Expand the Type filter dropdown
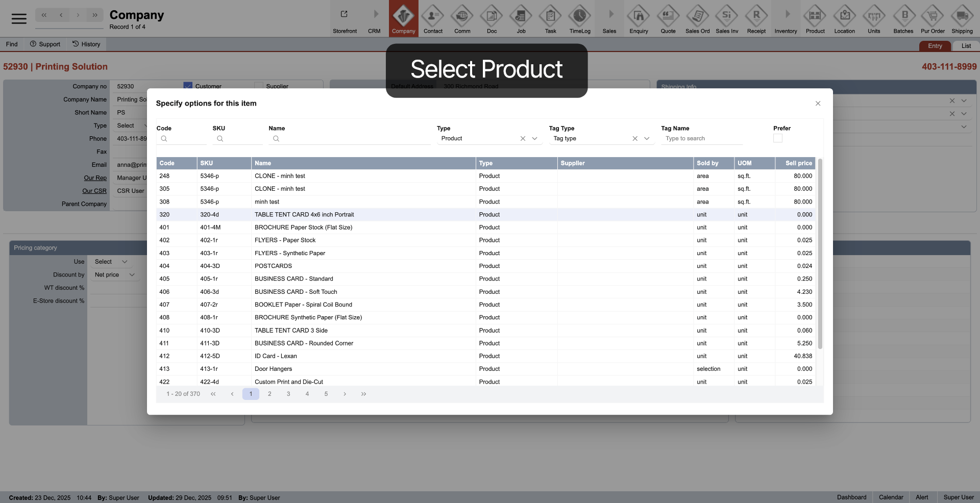Viewport: 980px width, 503px height. pos(534,139)
